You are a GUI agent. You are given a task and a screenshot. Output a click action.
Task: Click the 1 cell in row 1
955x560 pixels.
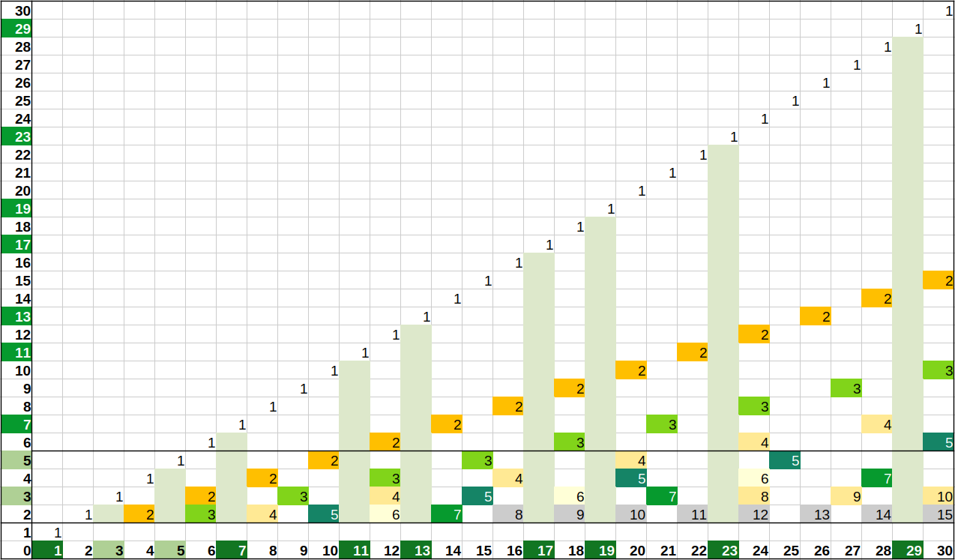tap(47, 532)
